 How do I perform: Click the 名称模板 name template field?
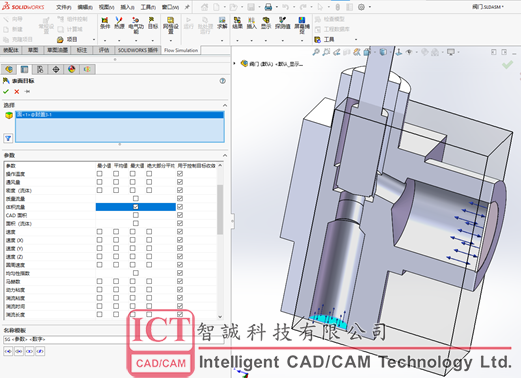pos(114,339)
